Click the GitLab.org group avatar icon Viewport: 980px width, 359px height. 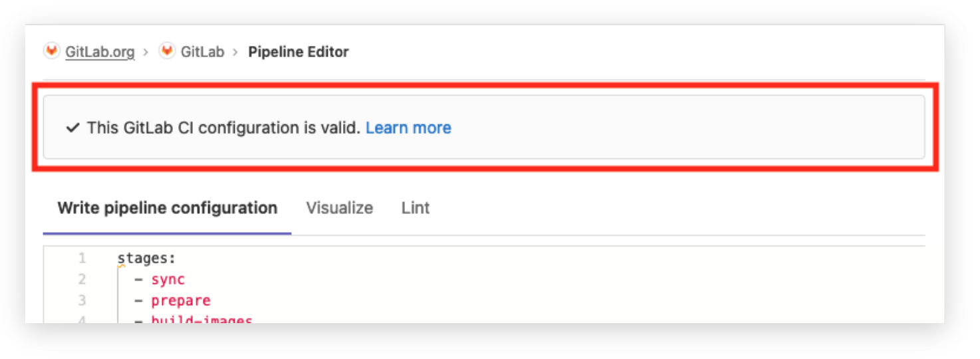click(52, 51)
